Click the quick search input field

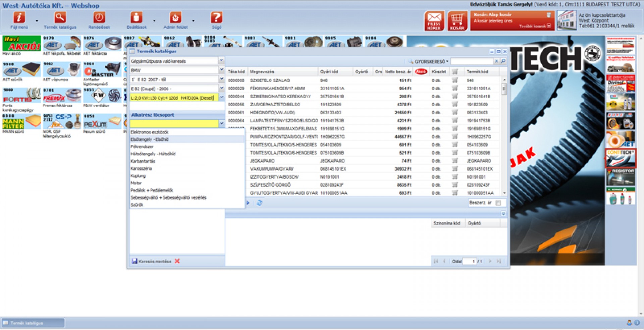(472, 61)
